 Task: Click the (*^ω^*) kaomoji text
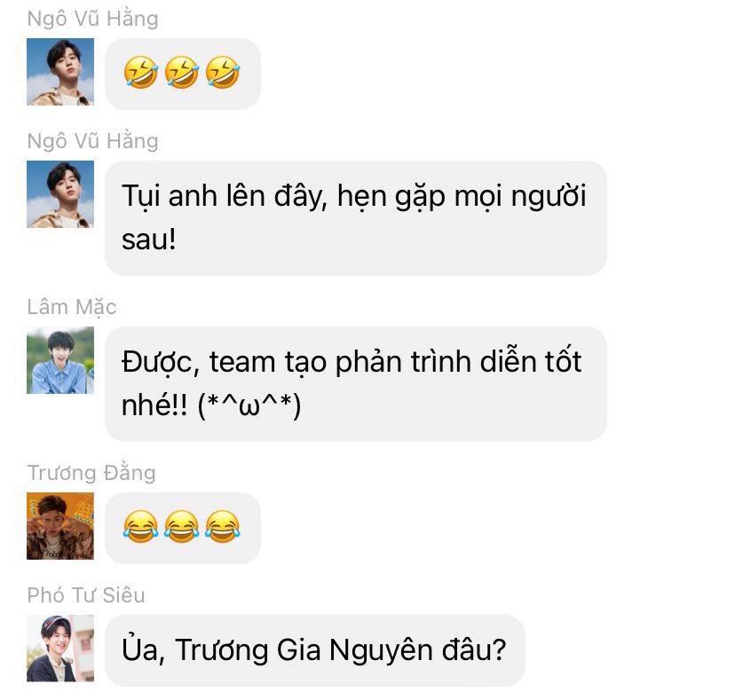coord(249,405)
